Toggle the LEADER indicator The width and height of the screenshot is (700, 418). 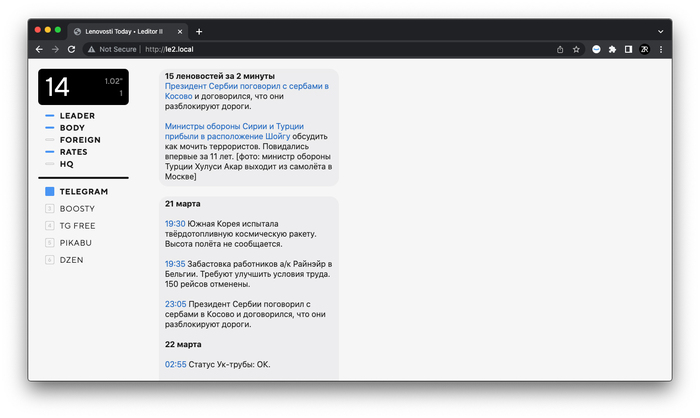(x=76, y=116)
